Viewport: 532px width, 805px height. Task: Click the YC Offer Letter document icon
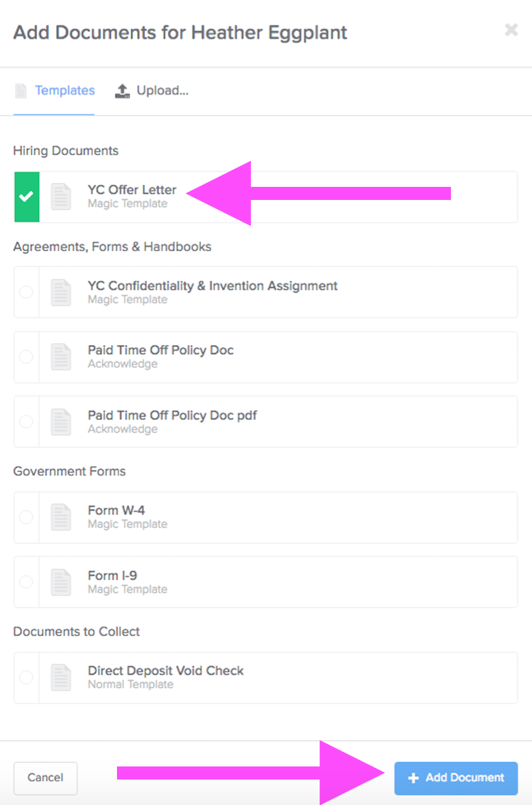[x=61, y=197]
